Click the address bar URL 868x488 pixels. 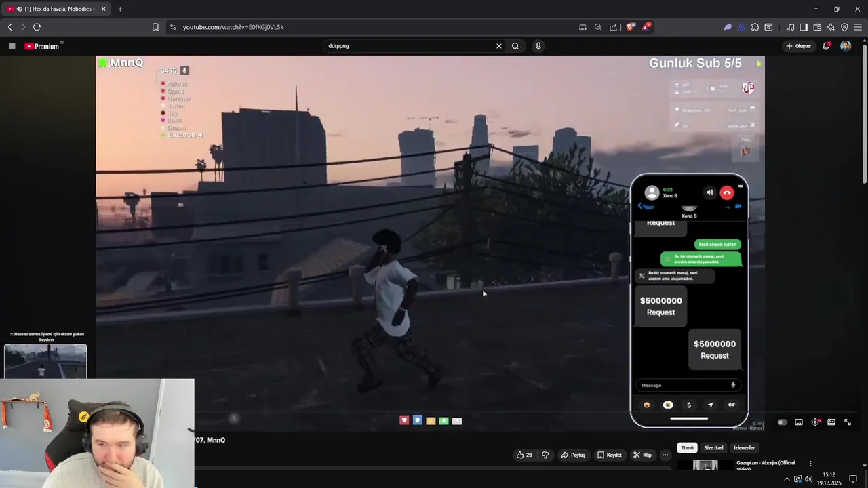(233, 27)
